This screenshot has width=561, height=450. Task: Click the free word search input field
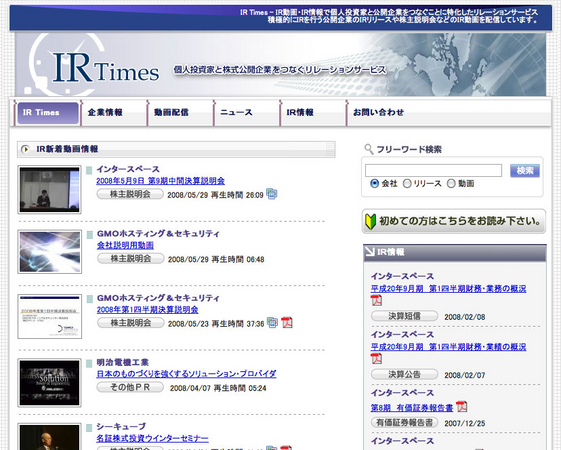tap(433, 170)
